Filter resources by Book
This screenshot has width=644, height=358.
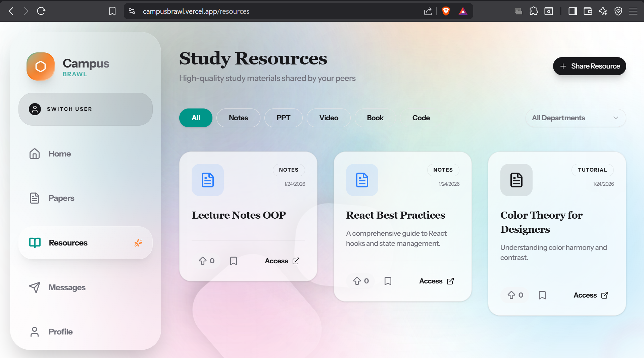[x=375, y=118]
